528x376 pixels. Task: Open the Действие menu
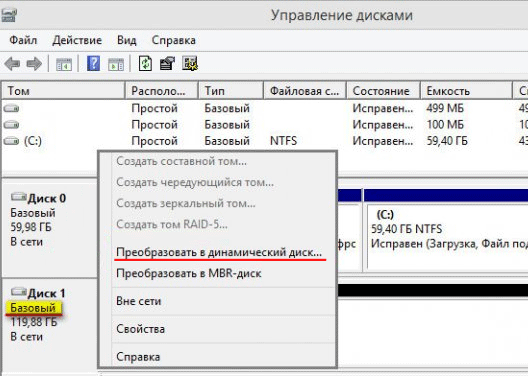(77, 40)
